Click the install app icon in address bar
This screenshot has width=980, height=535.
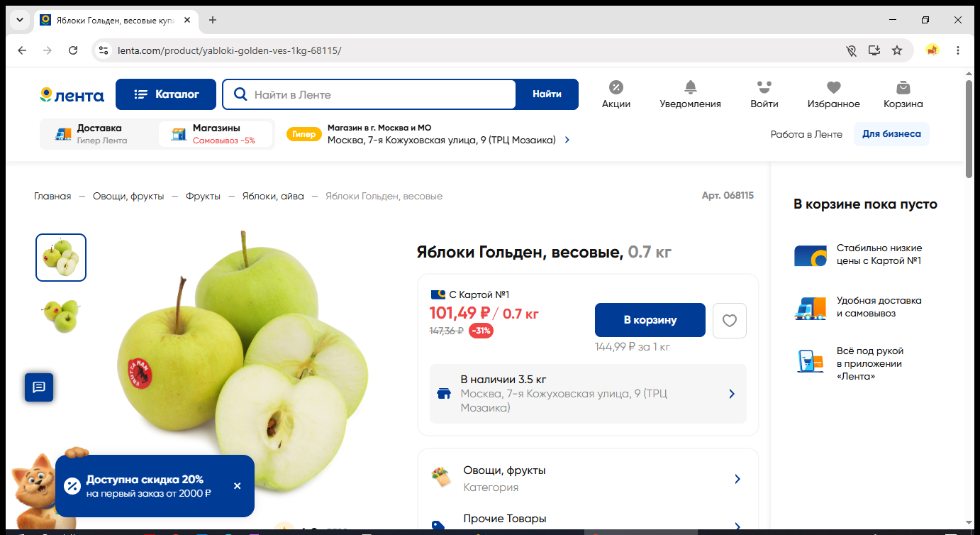tap(874, 50)
